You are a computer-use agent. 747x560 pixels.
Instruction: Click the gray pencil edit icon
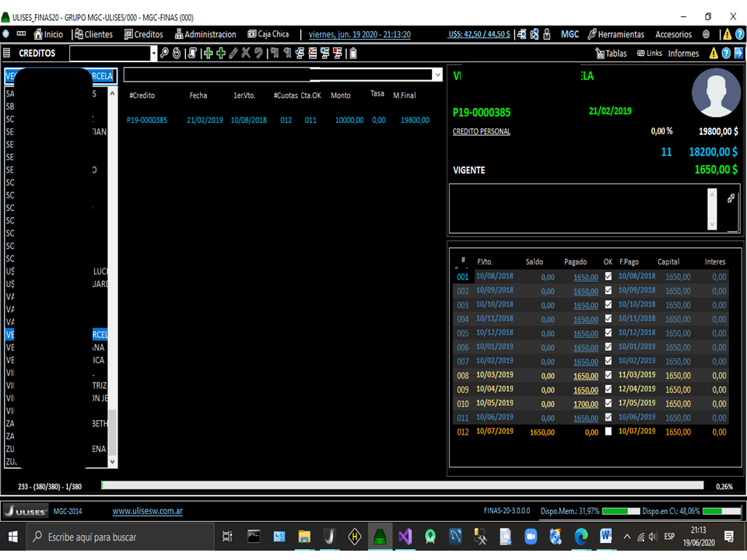pyautogui.click(x=233, y=53)
